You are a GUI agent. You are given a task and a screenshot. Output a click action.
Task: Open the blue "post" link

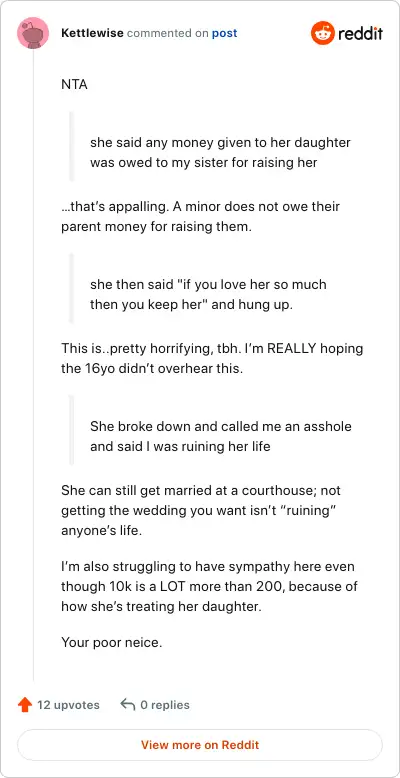point(224,33)
